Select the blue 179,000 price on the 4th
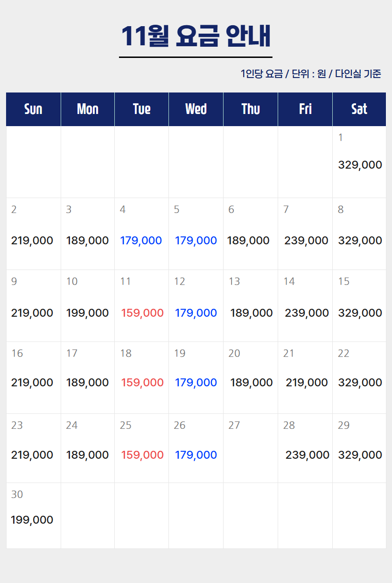 141,241
